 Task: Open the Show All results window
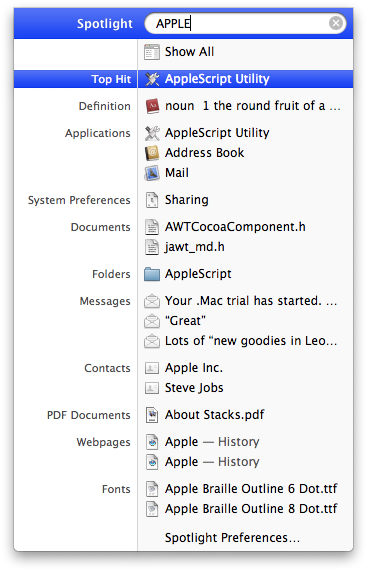click(189, 52)
